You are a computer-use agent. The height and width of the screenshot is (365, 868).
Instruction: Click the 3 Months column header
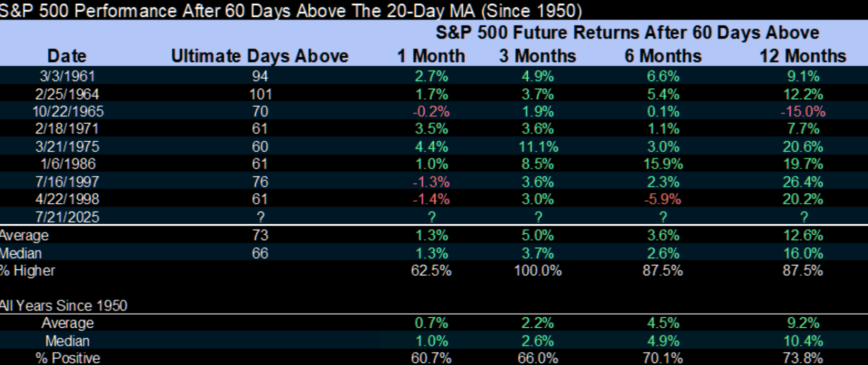click(537, 56)
